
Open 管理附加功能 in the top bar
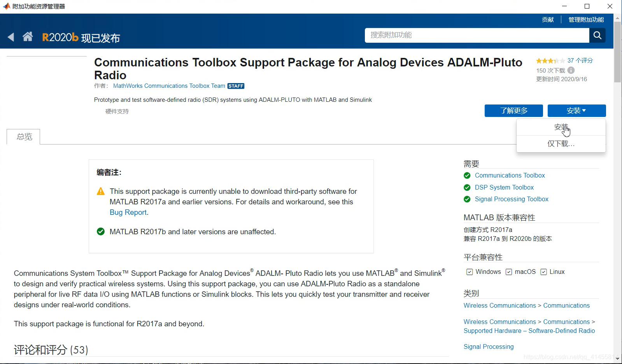586,20
